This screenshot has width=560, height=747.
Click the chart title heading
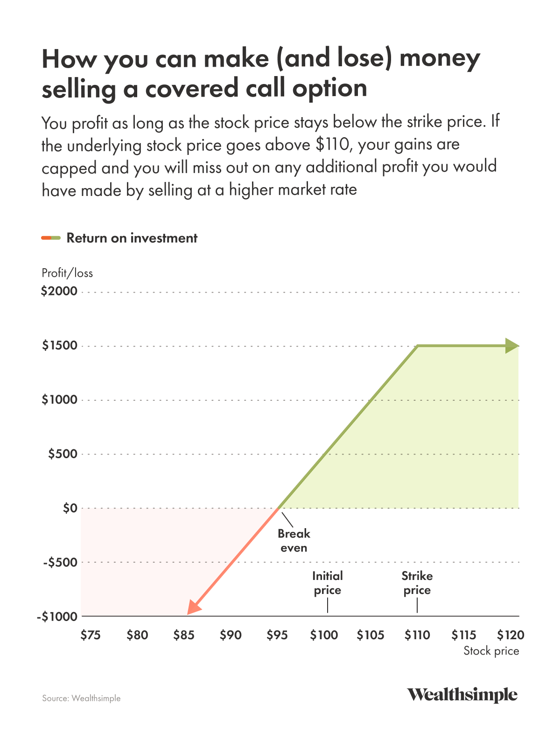pos(260,73)
